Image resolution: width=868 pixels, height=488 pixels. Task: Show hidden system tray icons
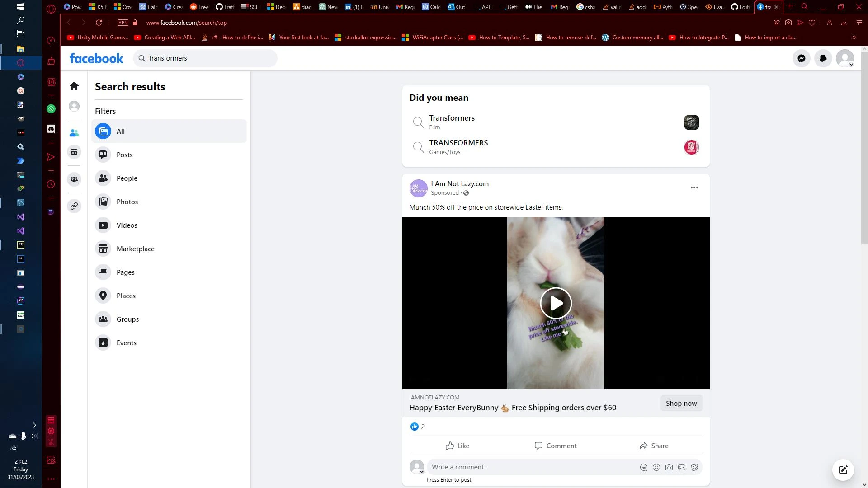tap(34, 425)
